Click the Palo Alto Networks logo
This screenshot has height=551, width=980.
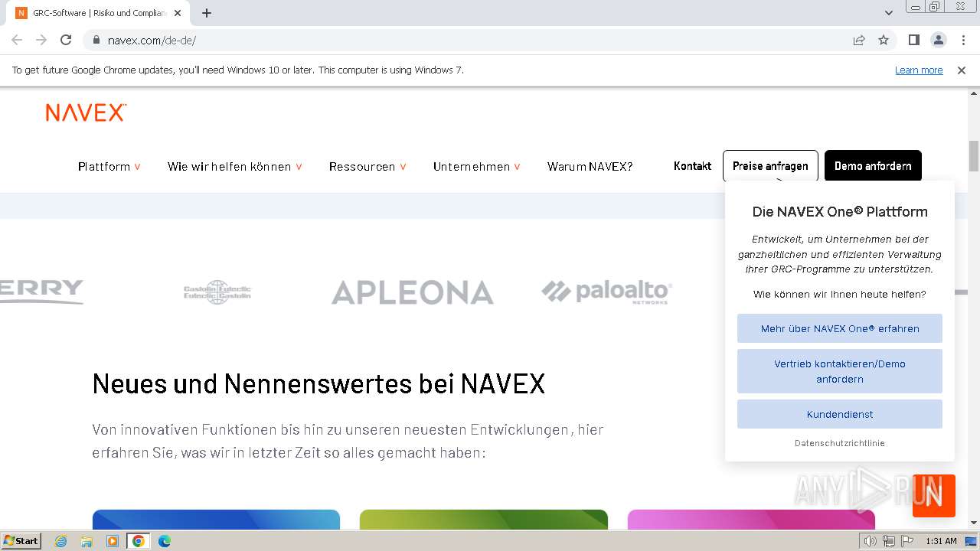tap(607, 292)
